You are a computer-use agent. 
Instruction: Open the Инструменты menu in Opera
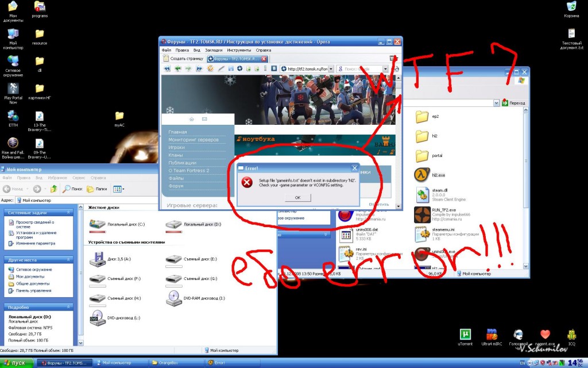[x=239, y=50]
